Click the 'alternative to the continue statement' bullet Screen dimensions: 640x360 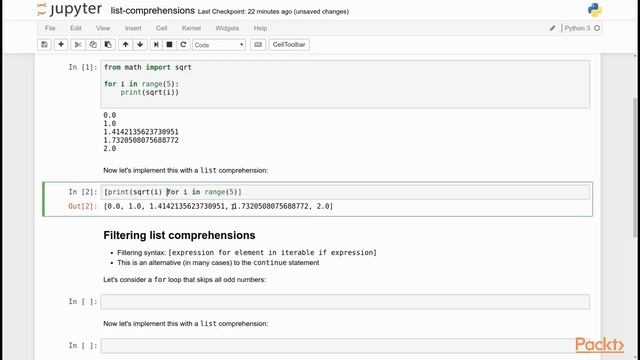pos(218,263)
